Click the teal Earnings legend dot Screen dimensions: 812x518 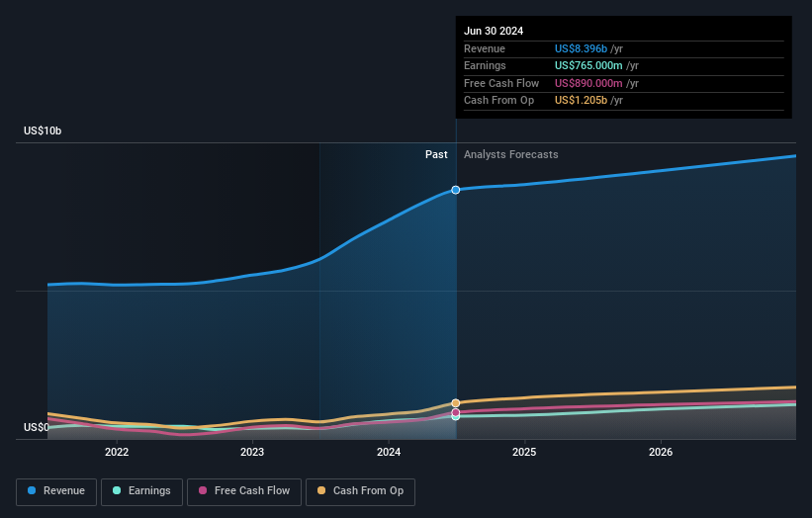117,490
